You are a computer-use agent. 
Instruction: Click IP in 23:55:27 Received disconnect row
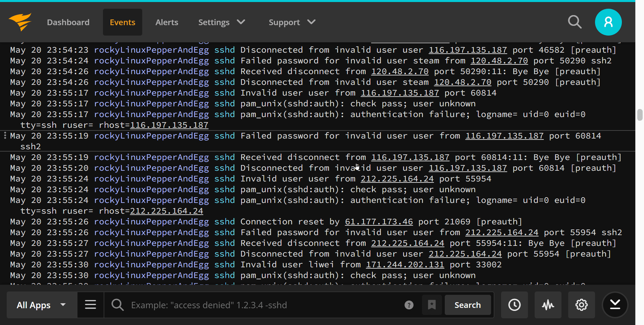pyautogui.click(x=408, y=243)
